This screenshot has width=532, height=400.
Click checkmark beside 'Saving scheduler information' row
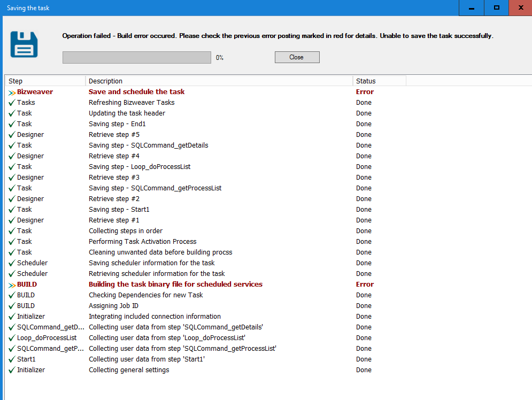12,263
